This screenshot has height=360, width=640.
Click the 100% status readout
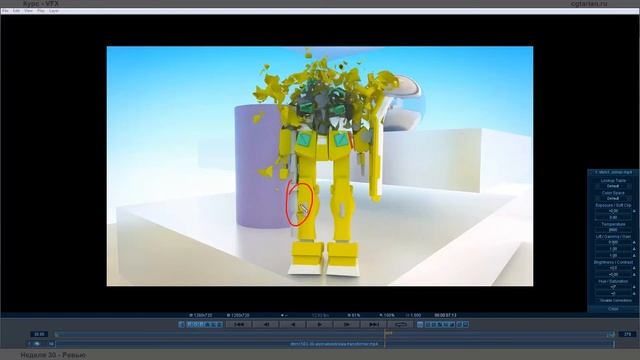pyautogui.click(x=387, y=315)
